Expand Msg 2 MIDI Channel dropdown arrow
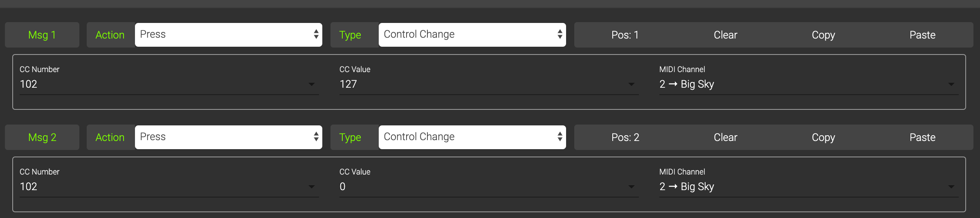980x218 pixels. point(951,187)
